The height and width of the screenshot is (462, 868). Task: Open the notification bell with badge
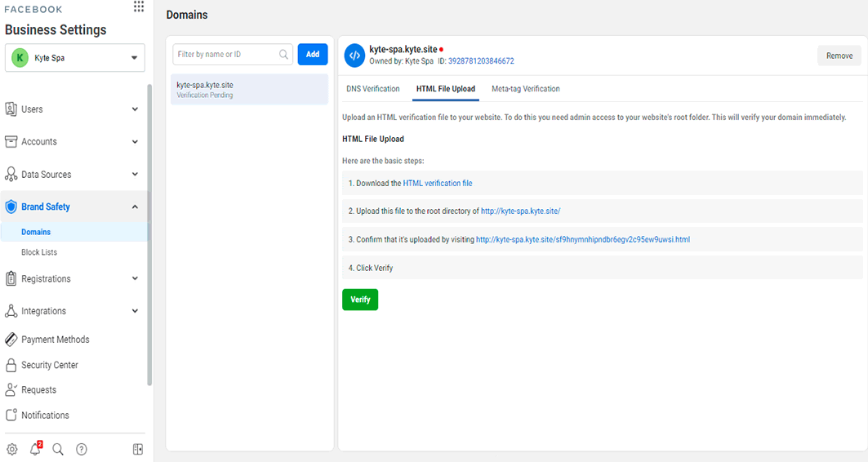pos(35,449)
